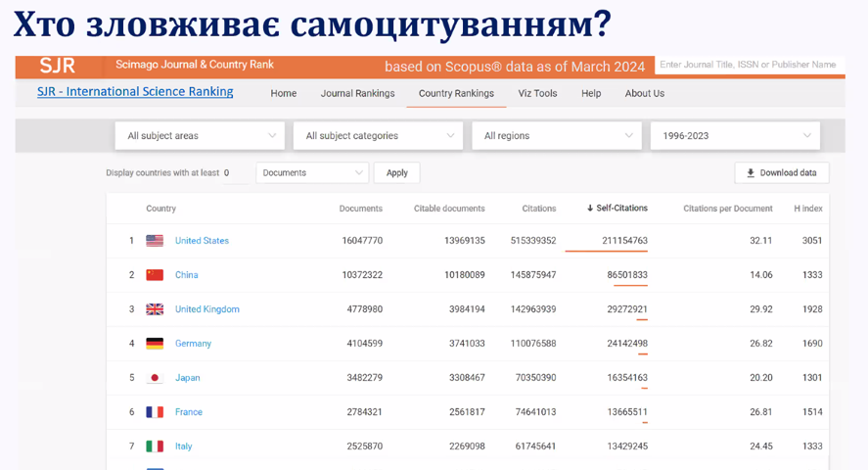Image resolution: width=868 pixels, height=470 pixels.
Task: Open the Documents filter dropdown
Action: [x=312, y=172]
